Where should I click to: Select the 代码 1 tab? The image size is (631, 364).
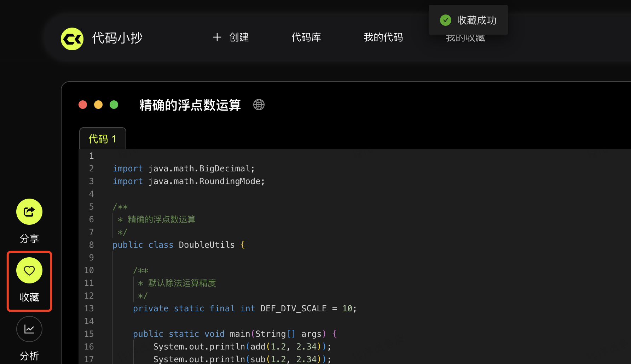tap(103, 139)
